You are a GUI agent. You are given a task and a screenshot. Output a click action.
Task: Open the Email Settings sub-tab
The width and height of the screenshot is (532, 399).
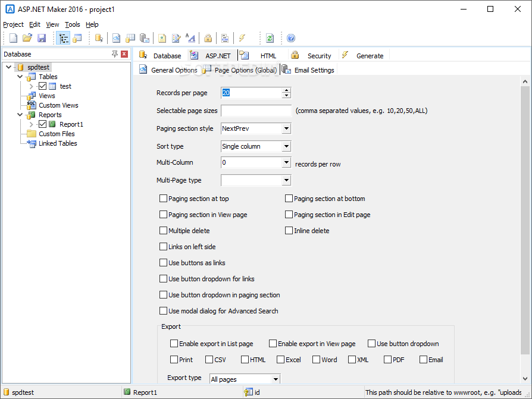click(x=308, y=70)
